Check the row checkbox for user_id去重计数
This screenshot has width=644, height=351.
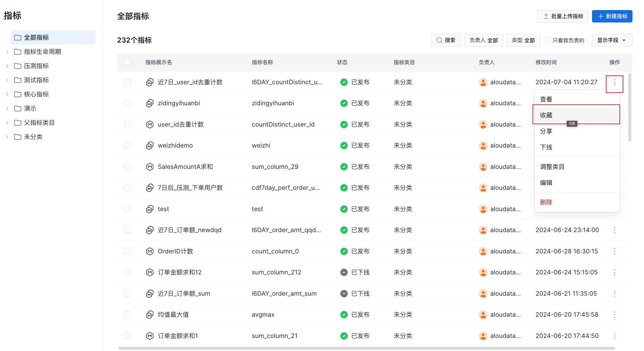[x=127, y=124]
